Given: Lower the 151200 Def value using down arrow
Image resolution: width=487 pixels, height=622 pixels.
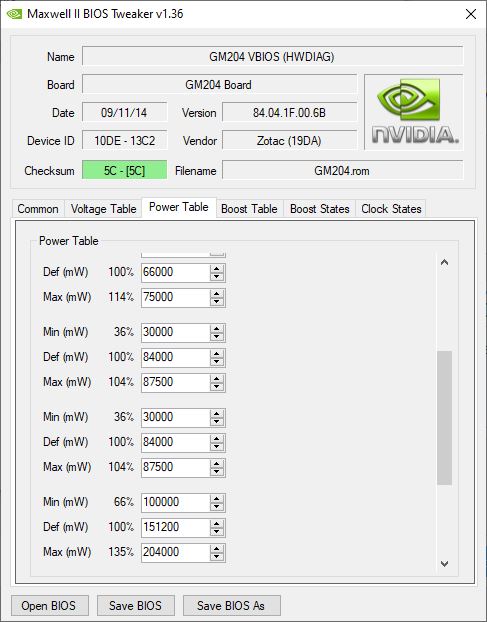Looking at the screenshot, I should pos(217,531).
